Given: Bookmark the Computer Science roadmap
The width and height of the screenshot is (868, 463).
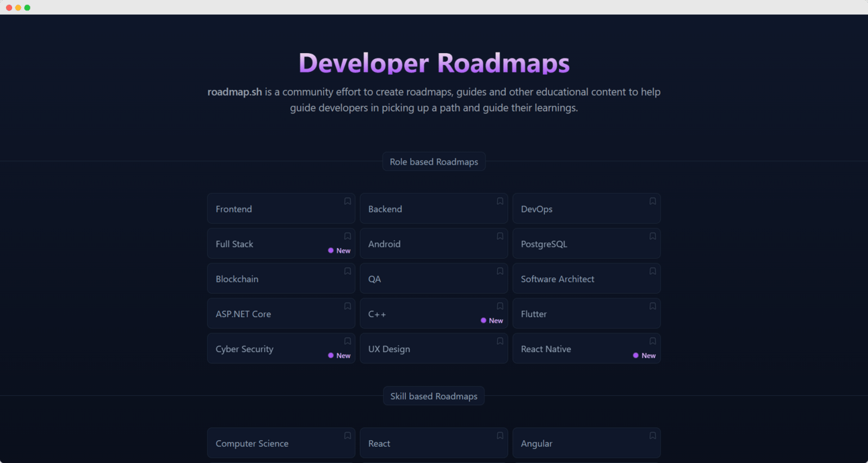Looking at the screenshot, I should click(347, 435).
